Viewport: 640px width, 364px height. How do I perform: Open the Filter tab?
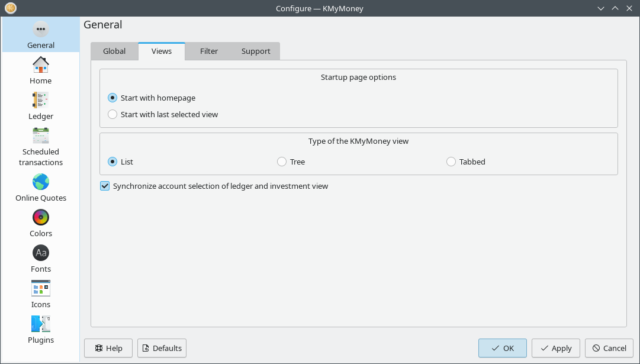208,51
